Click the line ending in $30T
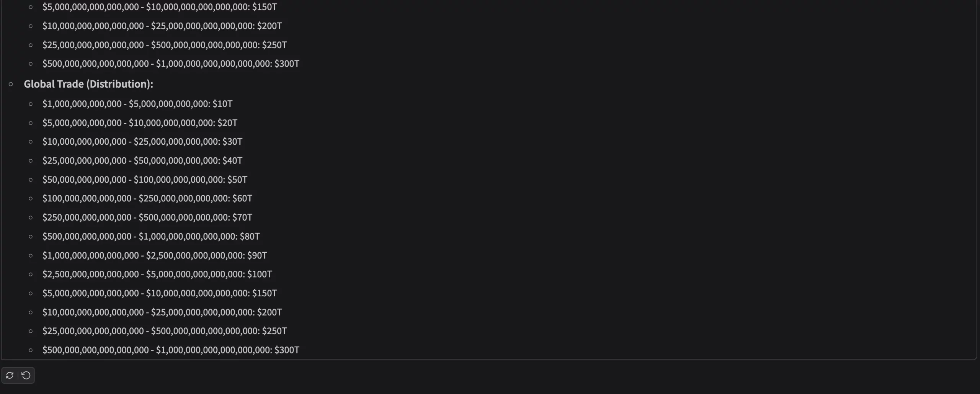The width and height of the screenshot is (980, 394). [142, 142]
